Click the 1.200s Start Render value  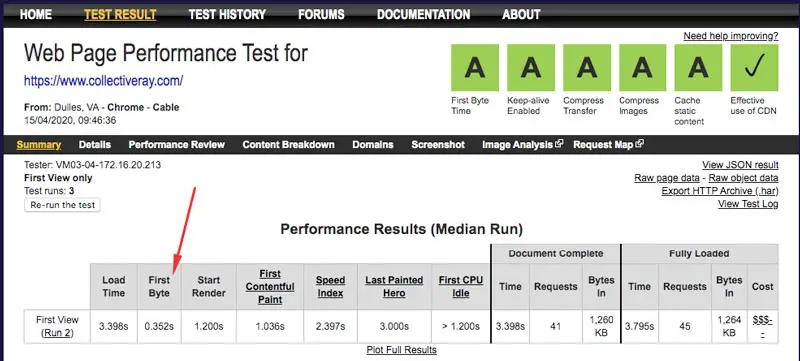pos(209,326)
